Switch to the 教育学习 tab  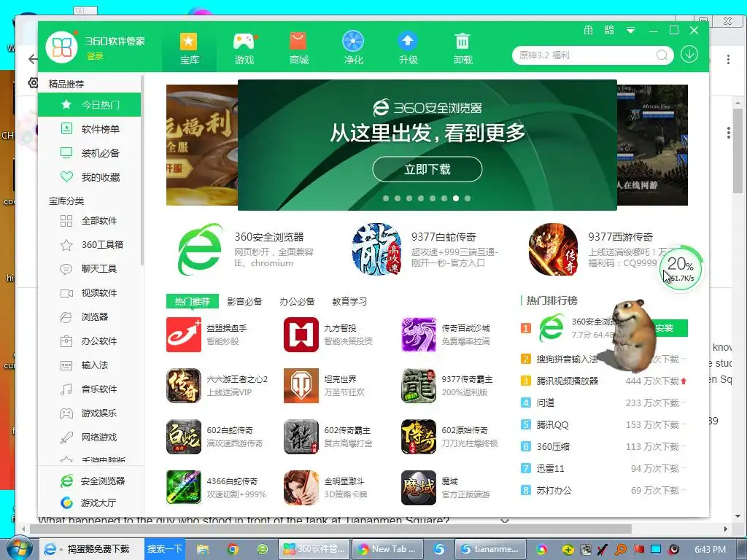click(x=349, y=301)
